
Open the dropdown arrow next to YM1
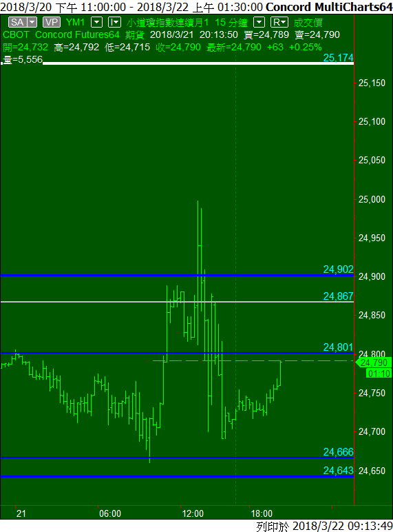pyautogui.click(x=97, y=22)
